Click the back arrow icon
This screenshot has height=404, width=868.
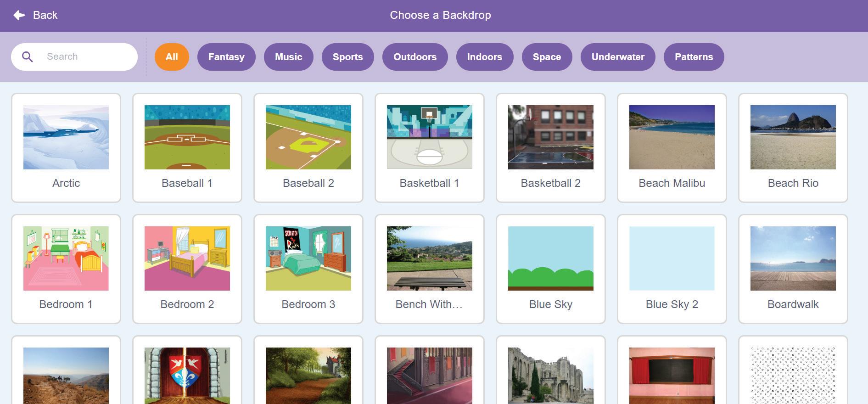click(x=19, y=15)
